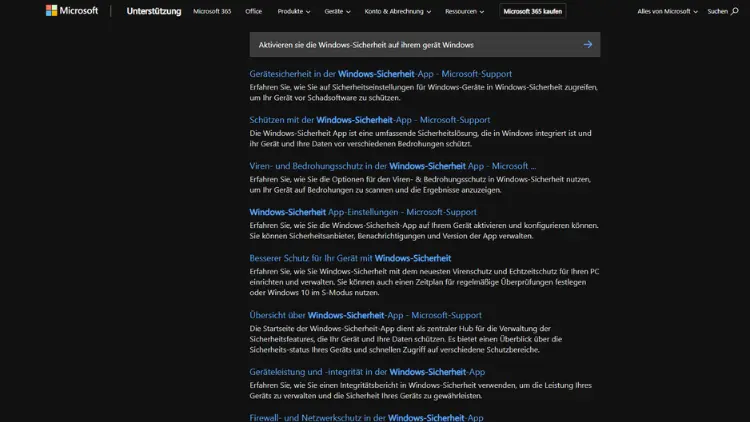Expand the Alles von Microsoft dropdown

pyautogui.click(x=667, y=11)
